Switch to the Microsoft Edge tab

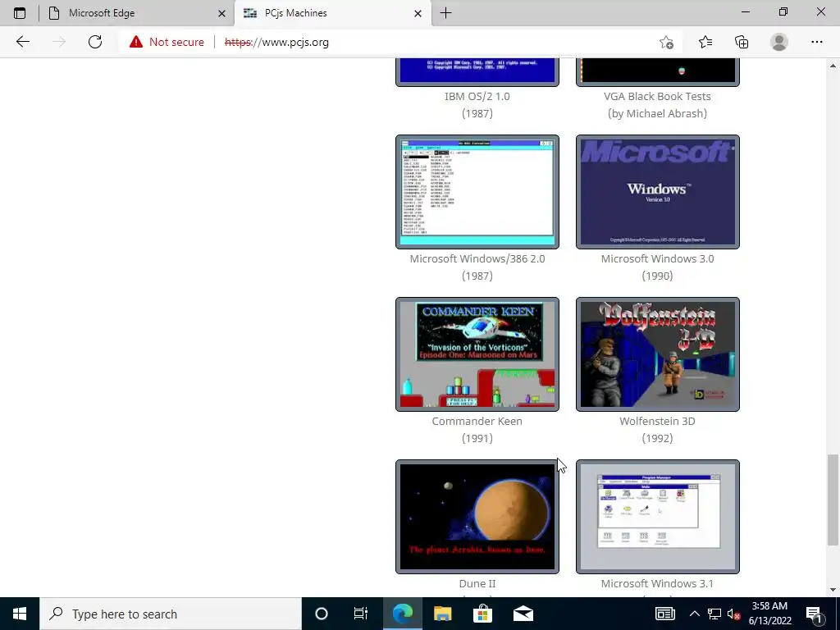click(137, 13)
